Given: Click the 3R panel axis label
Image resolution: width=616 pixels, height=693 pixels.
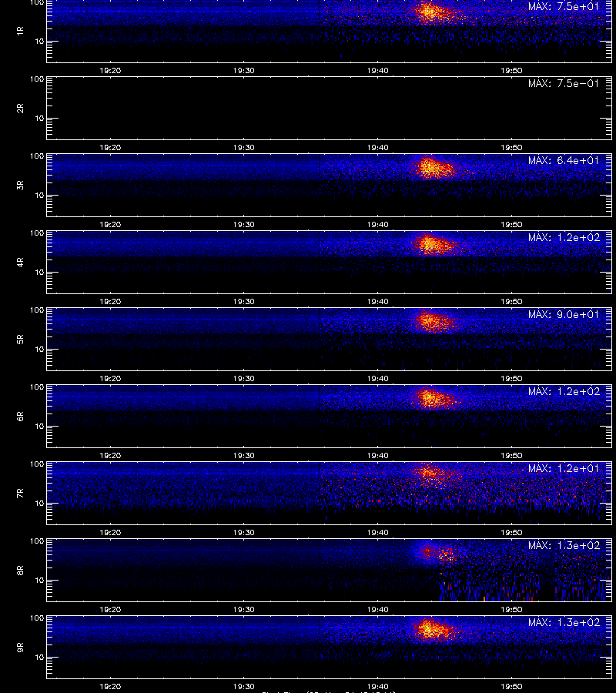Looking at the screenshot, I should coord(20,185).
